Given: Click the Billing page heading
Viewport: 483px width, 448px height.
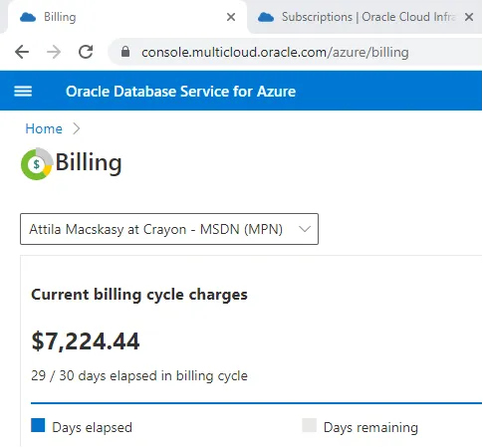Looking at the screenshot, I should pyautogui.click(x=89, y=163).
